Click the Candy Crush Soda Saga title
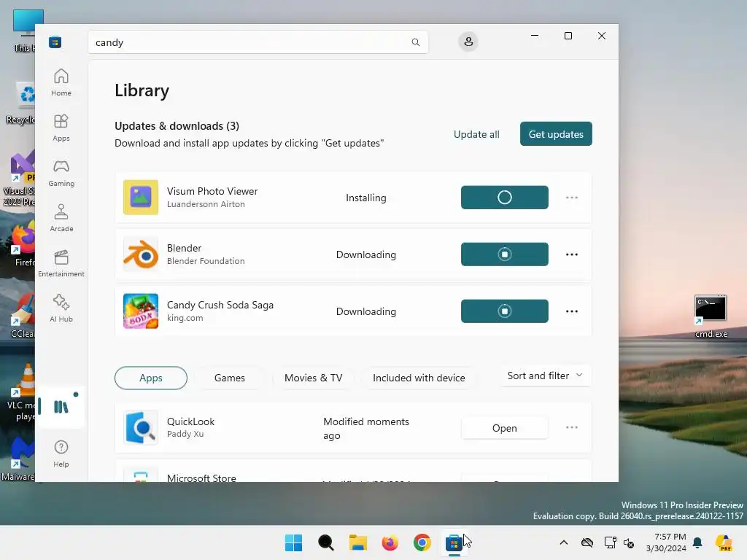 pyautogui.click(x=220, y=305)
